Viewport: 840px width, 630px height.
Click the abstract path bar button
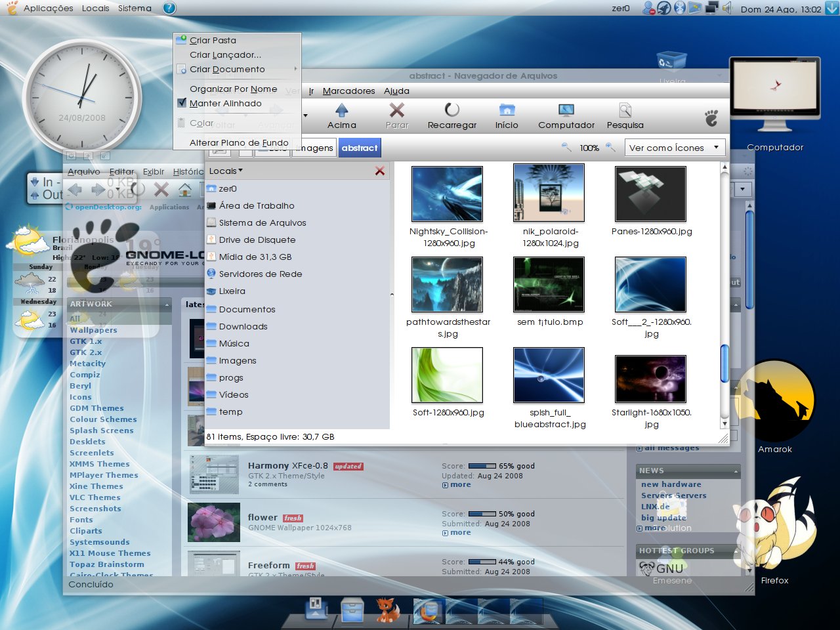tap(360, 148)
